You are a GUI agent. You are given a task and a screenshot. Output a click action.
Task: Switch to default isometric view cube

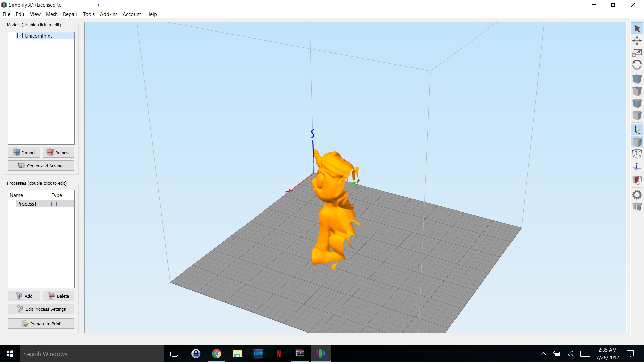pyautogui.click(x=637, y=79)
